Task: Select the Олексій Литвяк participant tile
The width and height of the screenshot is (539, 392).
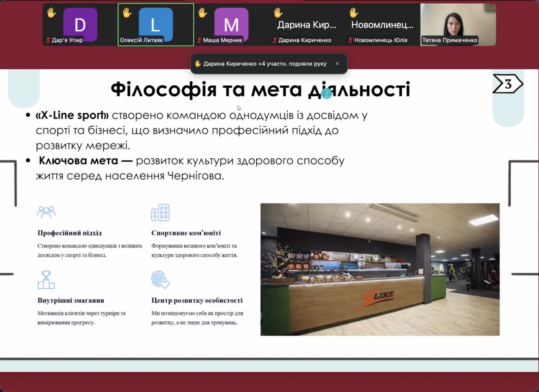Action: point(156,25)
